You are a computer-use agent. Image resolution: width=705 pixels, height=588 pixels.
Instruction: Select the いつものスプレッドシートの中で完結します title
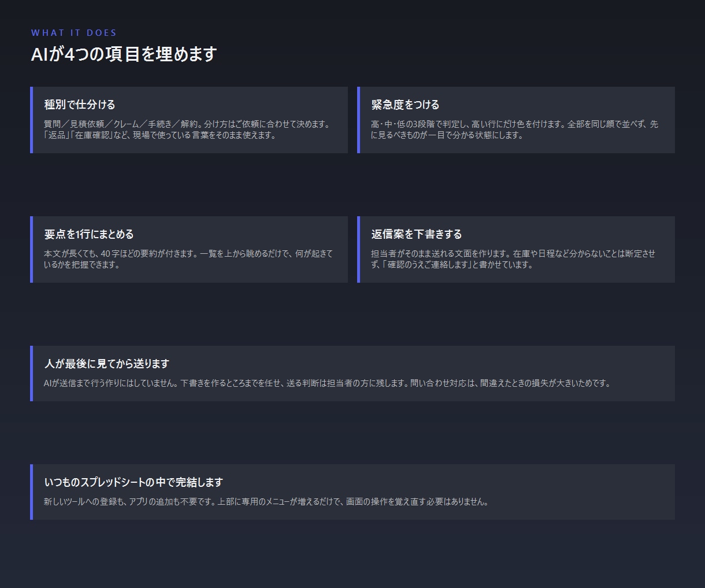click(x=133, y=482)
